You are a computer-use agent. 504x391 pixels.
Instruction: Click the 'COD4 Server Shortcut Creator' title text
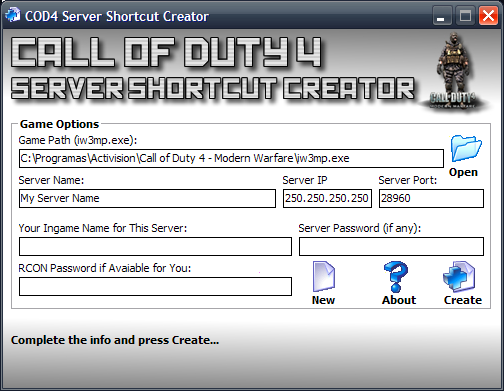117,16
